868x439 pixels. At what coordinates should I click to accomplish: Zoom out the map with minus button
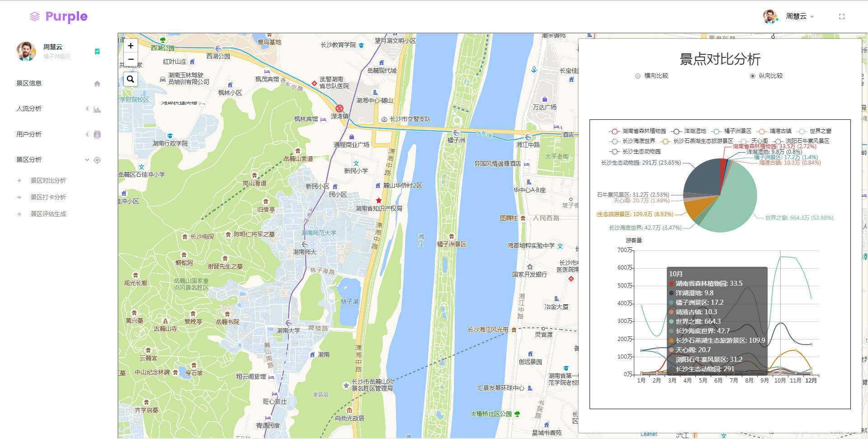131,59
